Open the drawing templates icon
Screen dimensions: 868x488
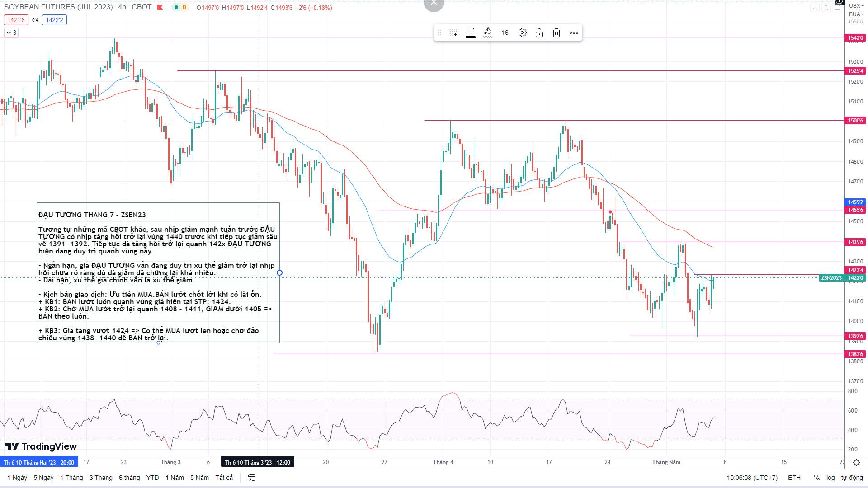(453, 33)
